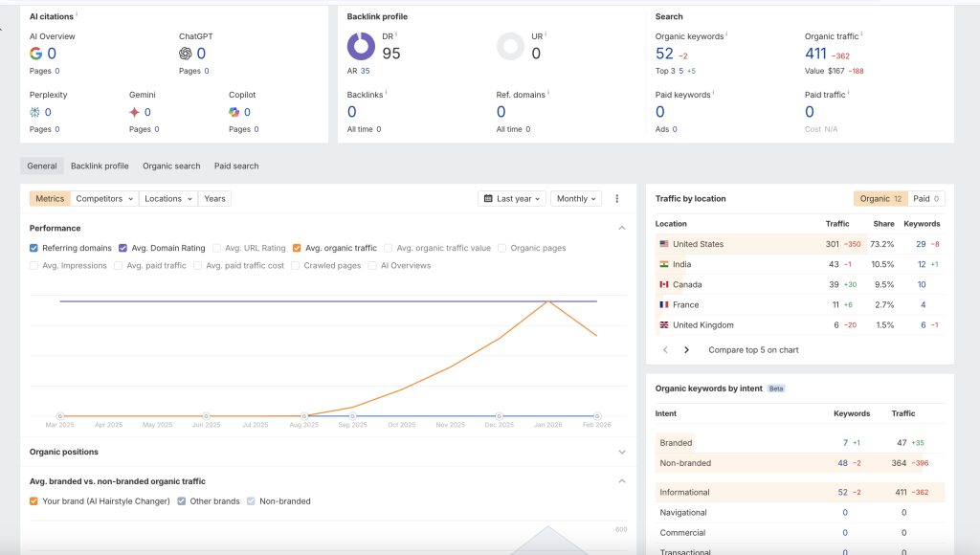Click the Domain Rating donut chart icon

tap(361, 47)
